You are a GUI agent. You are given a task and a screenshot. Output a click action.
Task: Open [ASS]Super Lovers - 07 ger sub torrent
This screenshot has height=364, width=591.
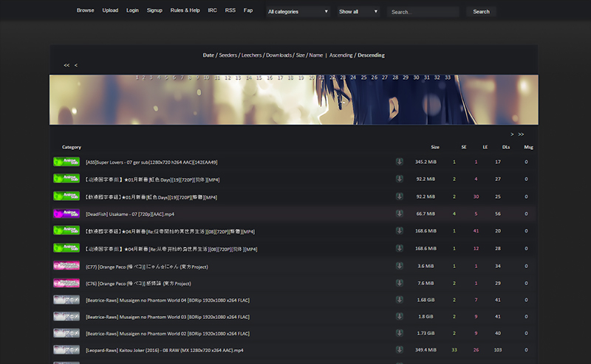click(x=151, y=162)
